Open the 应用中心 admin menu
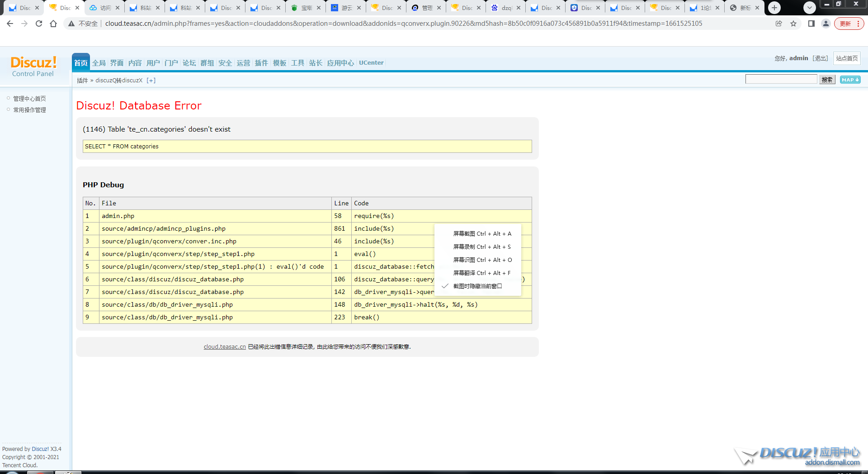This screenshot has height=474, width=868. pos(341,63)
